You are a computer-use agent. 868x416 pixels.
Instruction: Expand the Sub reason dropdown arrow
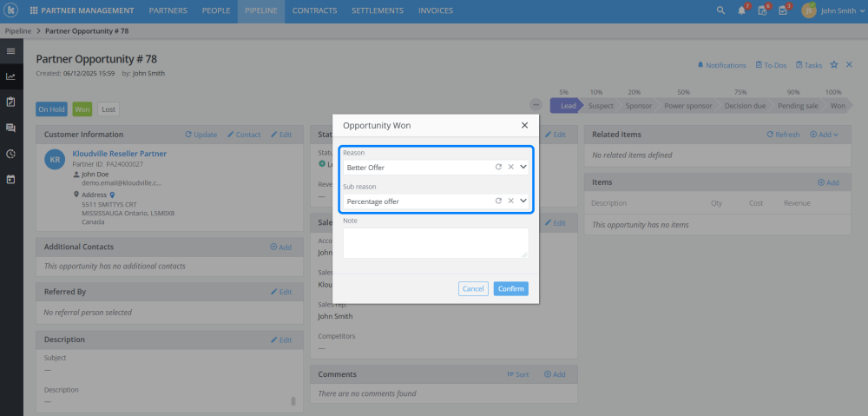(523, 201)
